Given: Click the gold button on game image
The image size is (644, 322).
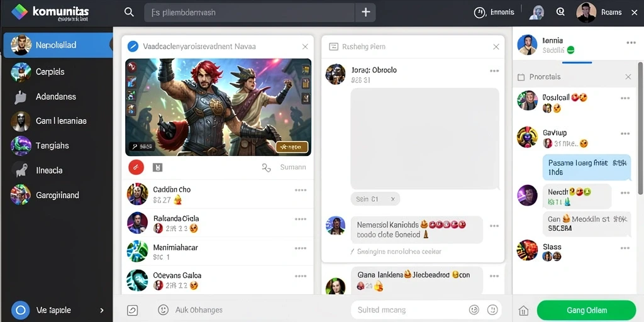Looking at the screenshot, I should (x=292, y=147).
